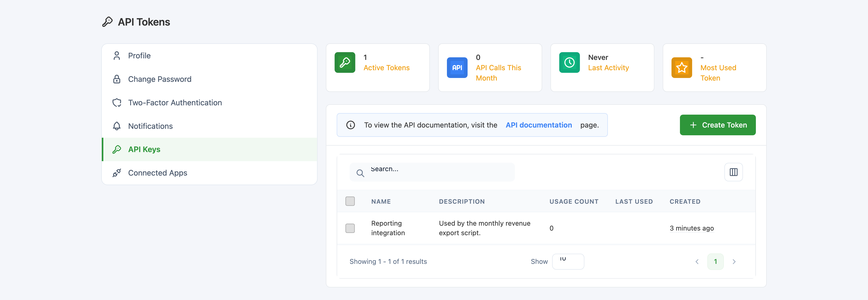Open Connected Apps section
The width and height of the screenshot is (868, 300).
pyautogui.click(x=209, y=173)
